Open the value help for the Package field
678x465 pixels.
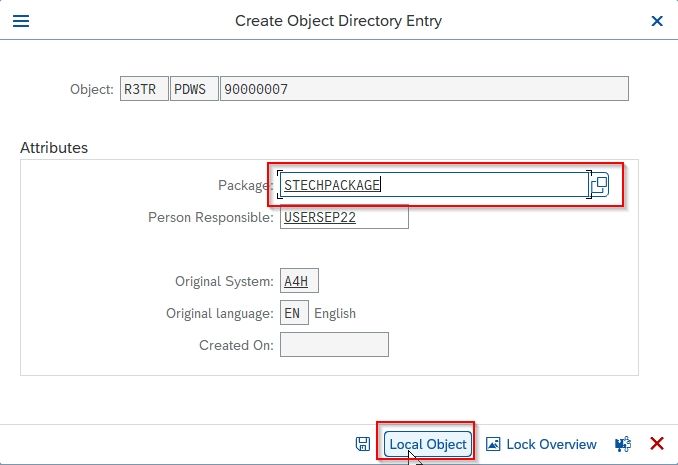[600, 185]
